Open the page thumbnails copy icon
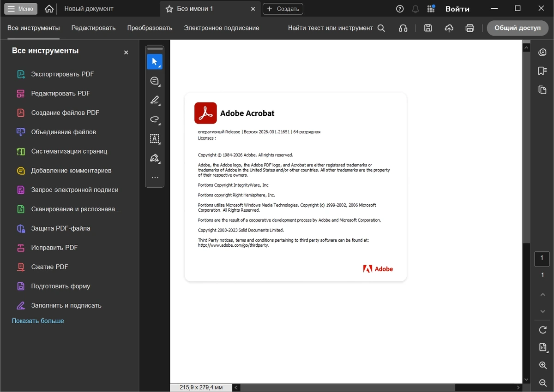This screenshot has width=554, height=392. click(542, 90)
